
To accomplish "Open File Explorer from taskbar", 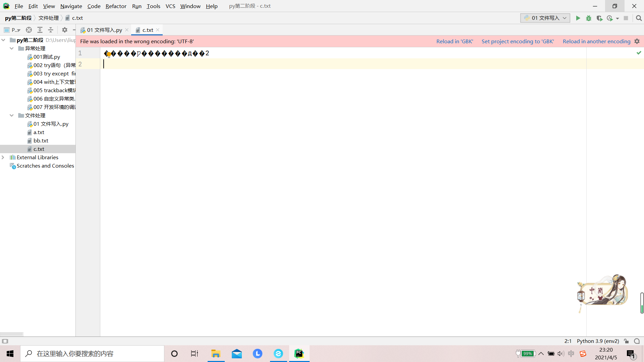I will point(216,354).
